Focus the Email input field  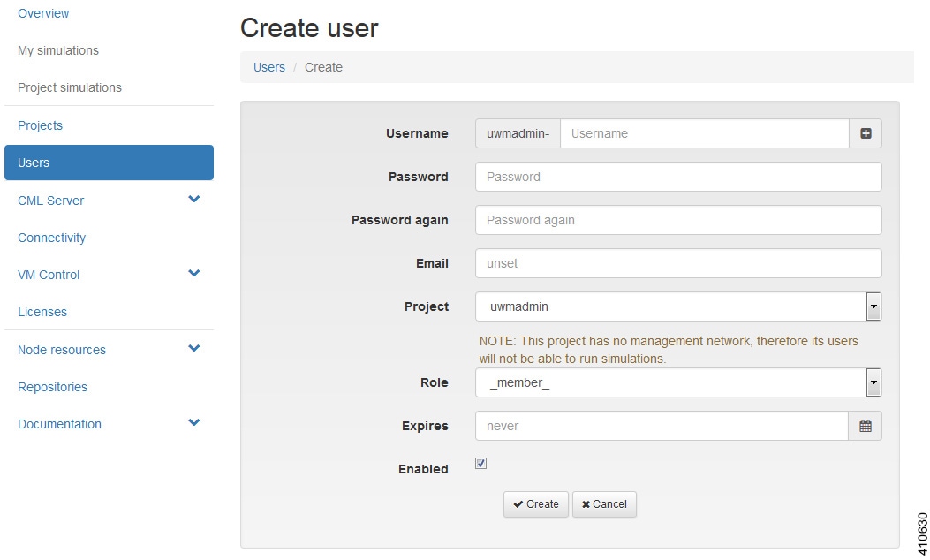point(677,263)
